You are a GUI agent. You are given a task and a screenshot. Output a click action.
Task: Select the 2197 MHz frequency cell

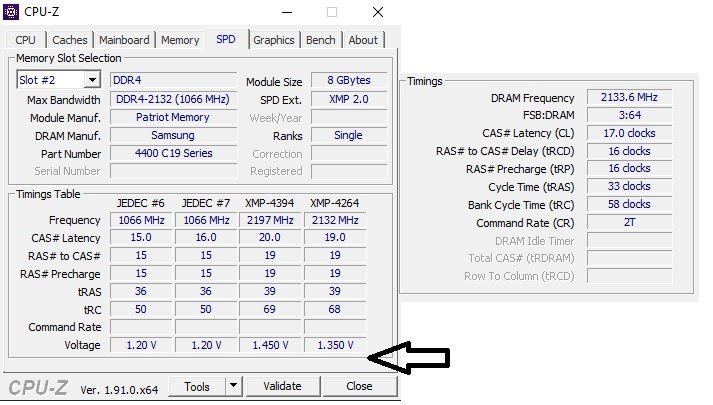click(270, 220)
